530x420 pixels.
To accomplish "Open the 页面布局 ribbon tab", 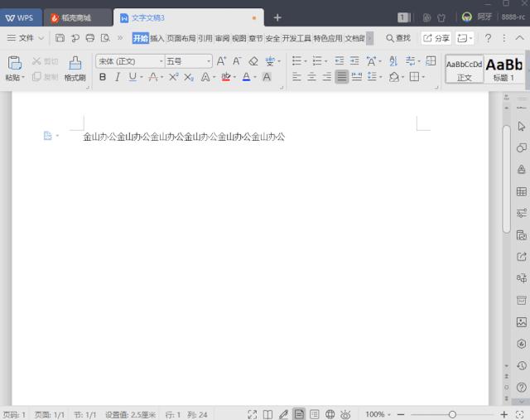I will [x=181, y=38].
